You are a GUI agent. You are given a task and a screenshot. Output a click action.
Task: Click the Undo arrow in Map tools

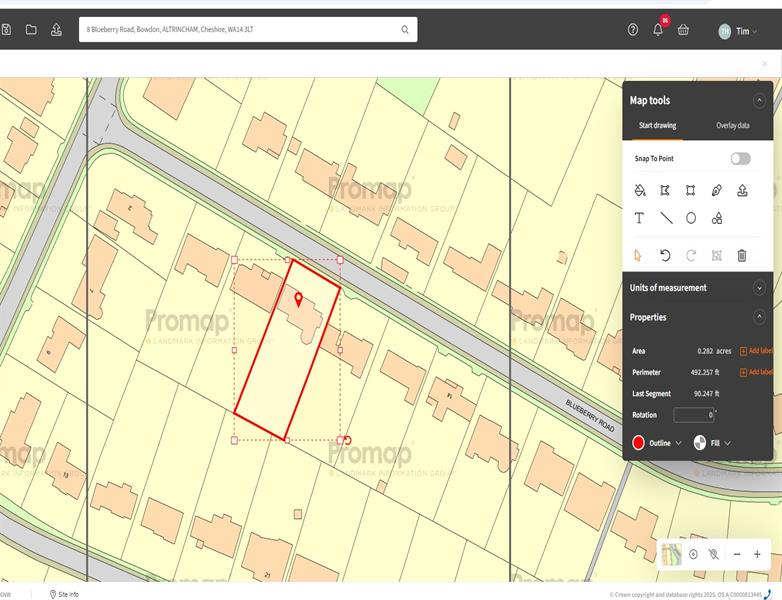pyautogui.click(x=665, y=255)
